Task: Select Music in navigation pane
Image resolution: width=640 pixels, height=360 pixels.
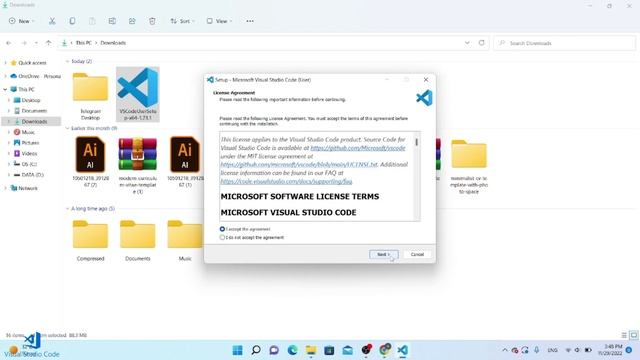Action: coord(28,132)
